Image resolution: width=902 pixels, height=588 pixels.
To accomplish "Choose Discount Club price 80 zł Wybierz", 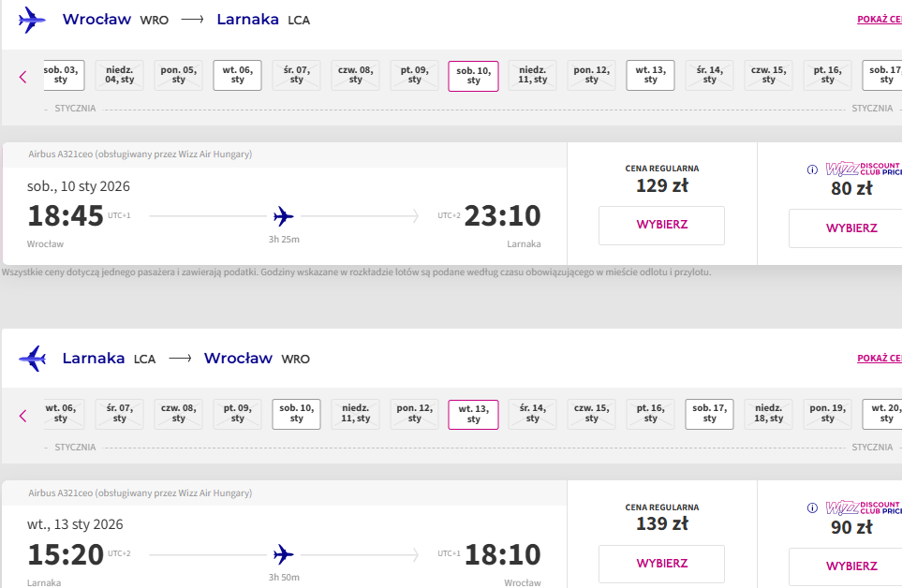I will pos(851,228).
